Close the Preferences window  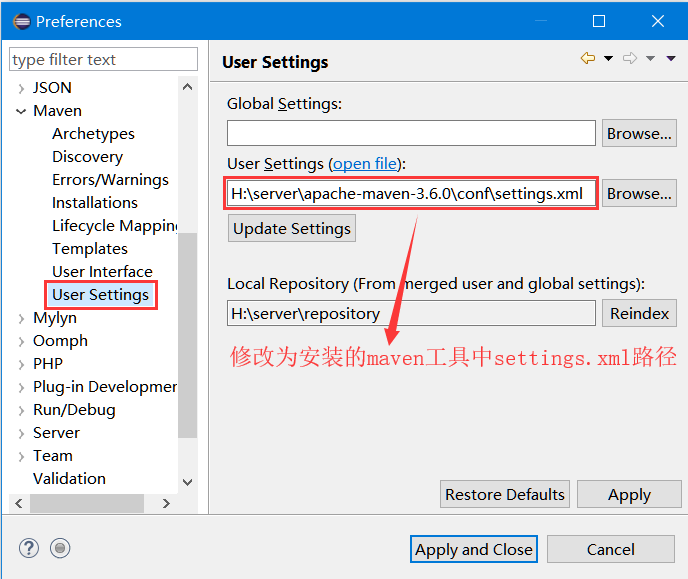coord(658,21)
